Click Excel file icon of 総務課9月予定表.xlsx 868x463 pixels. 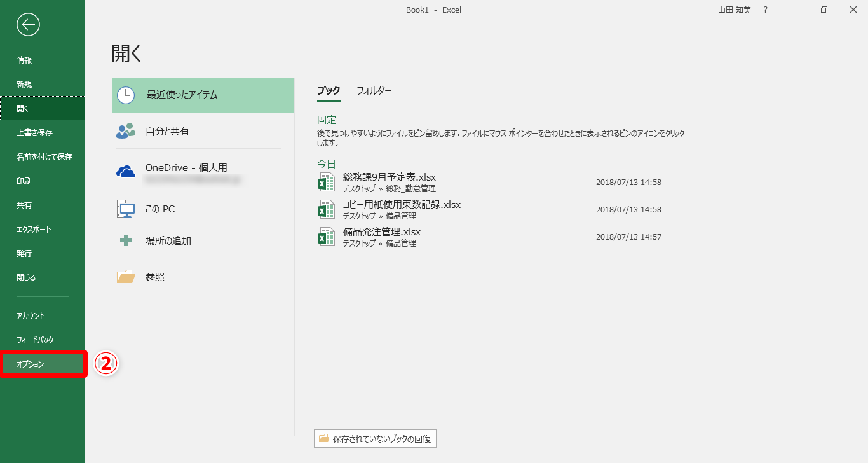tap(326, 182)
